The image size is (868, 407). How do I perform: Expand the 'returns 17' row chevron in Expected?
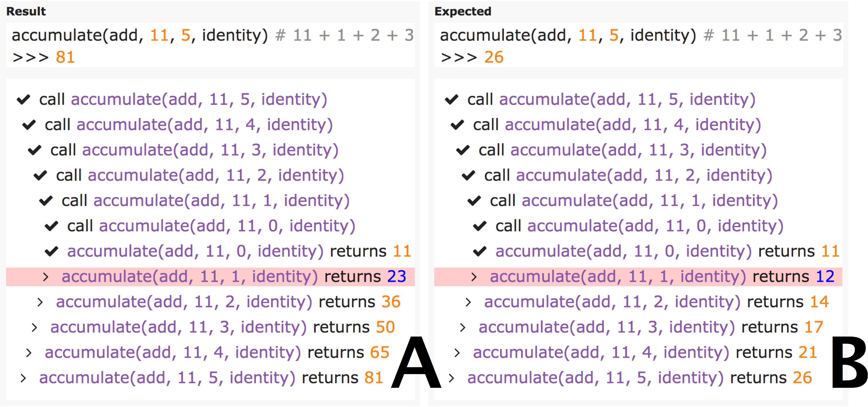point(463,327)
